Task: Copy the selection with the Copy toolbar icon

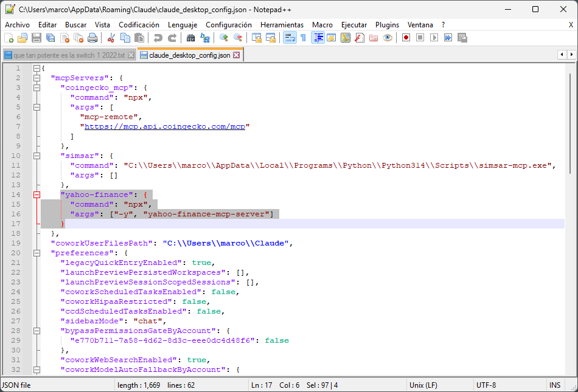Action: pos(125,38)
